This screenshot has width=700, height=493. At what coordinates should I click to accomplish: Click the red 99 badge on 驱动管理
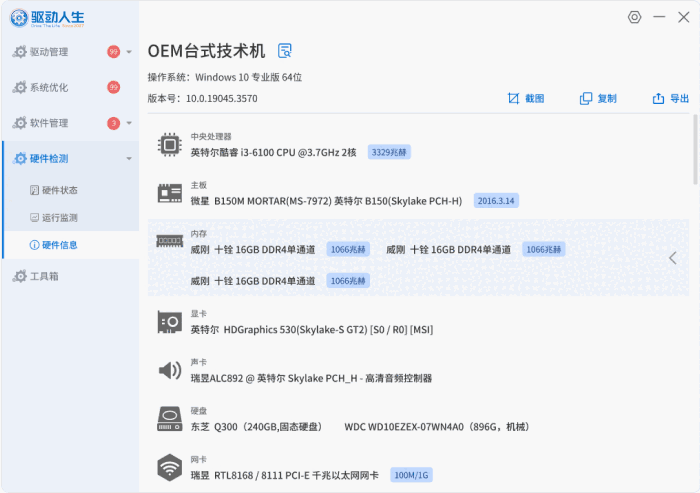pos(113,52)
